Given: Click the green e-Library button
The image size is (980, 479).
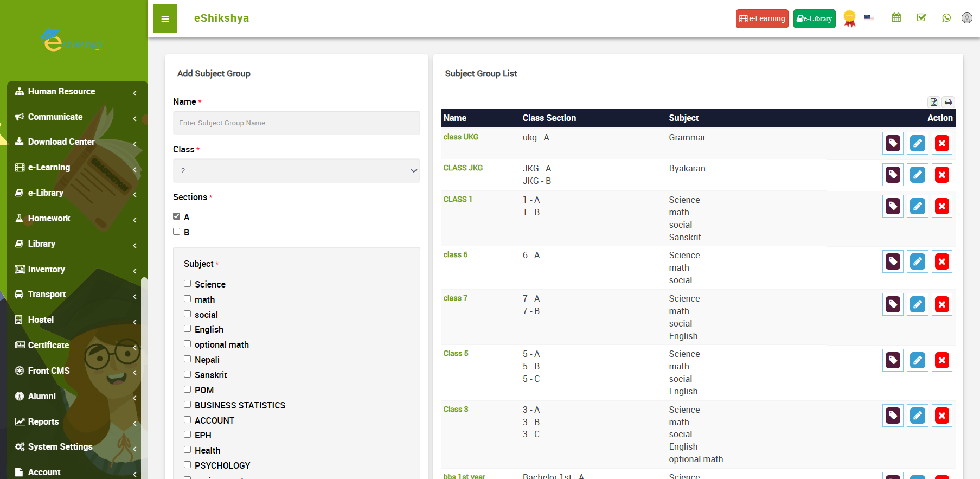Looking at the screenshot, I should 814,18.
